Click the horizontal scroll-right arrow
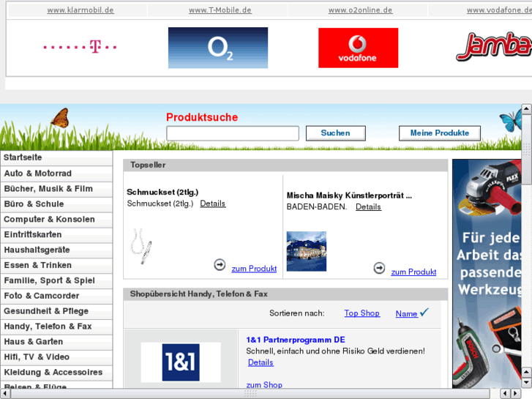 coord(516,394)
